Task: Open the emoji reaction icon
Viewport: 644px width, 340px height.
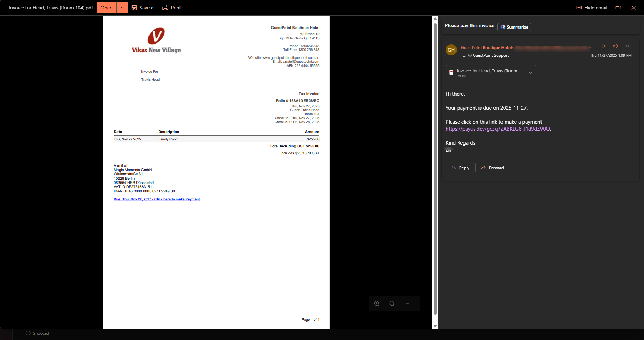Action: point(615,46)
